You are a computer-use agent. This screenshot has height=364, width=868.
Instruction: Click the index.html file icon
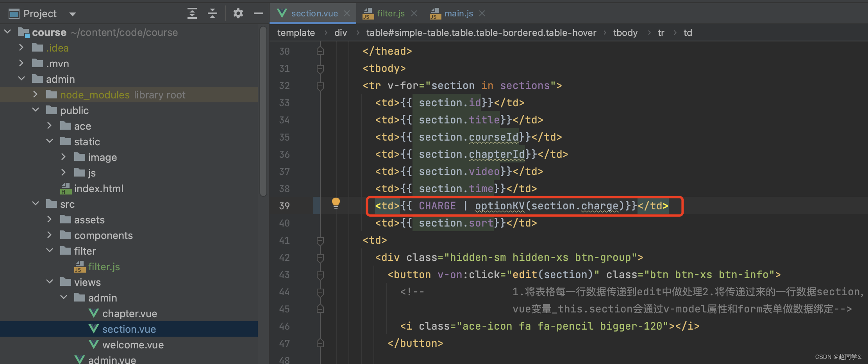coord(66,189)
